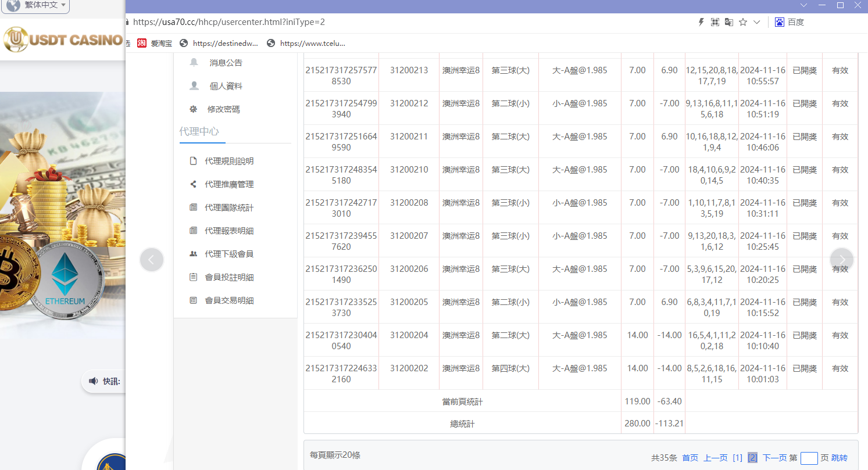The height and width of the screenshot is (470, 868).
Task: Open 代理下級會員 members icon
Action: (x=193, y=254)
